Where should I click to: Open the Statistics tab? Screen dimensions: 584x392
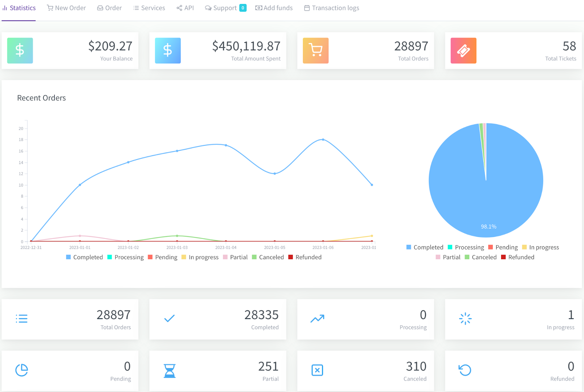pos(19,8)
